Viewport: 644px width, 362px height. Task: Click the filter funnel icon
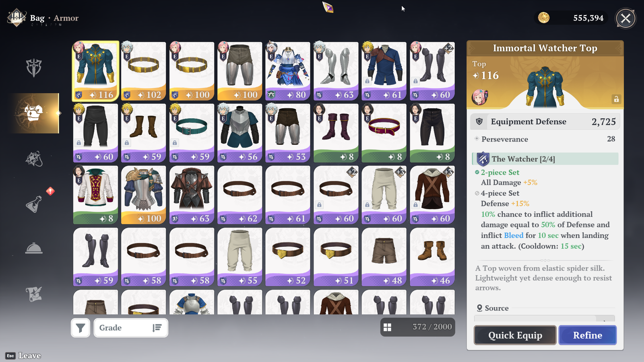pyautogui.click(x=80, y=328)
